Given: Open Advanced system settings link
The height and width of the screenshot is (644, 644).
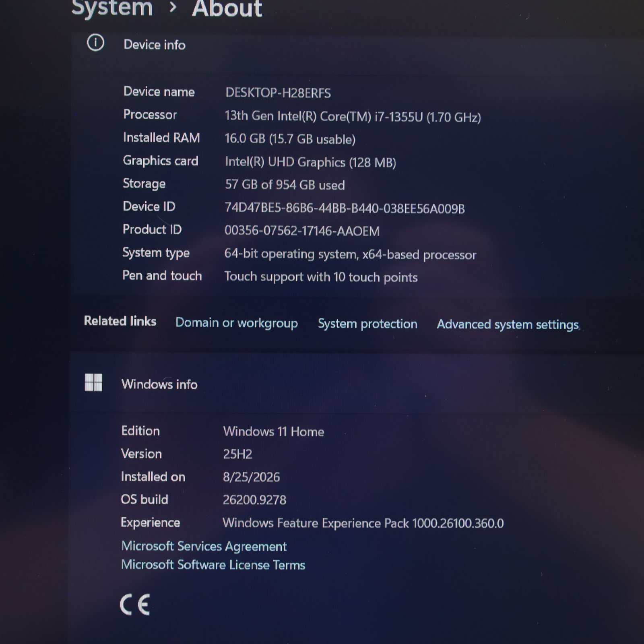Looking at the screenshot, I should (x=508, y=324).
